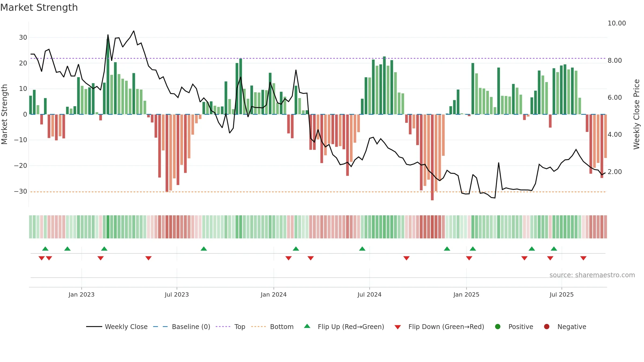Viewport: 644px width, 362px height.
Task: Toggle the Bottom legend label
Action: coord(282,327)
